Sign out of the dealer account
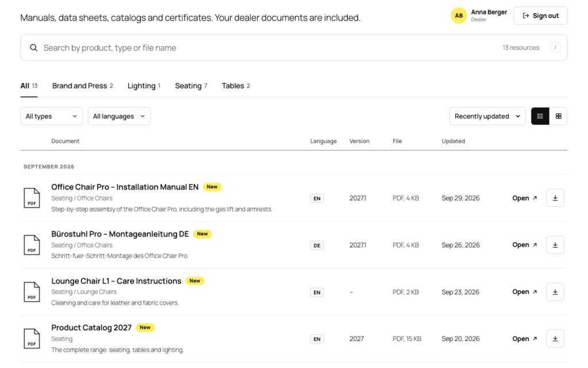This screenshot has height=368, width=588. (540, 16)
